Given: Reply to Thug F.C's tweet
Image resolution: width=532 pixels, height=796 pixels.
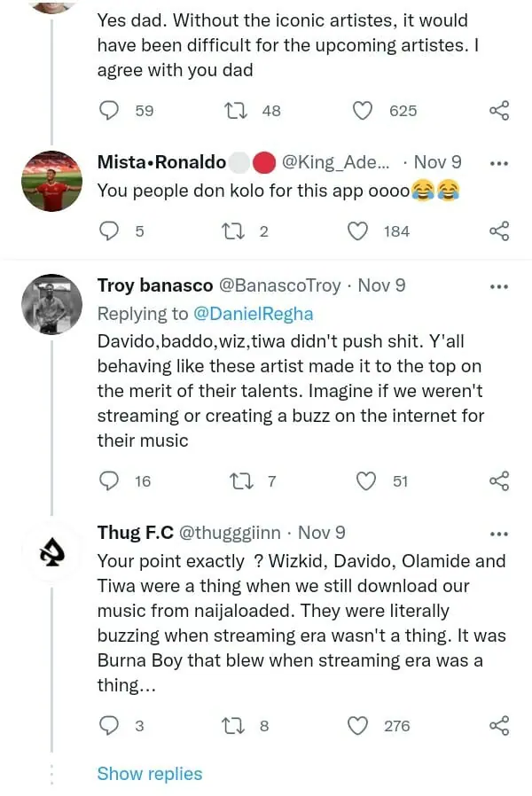Looking at the screenshot, I should tap(109, 726).
